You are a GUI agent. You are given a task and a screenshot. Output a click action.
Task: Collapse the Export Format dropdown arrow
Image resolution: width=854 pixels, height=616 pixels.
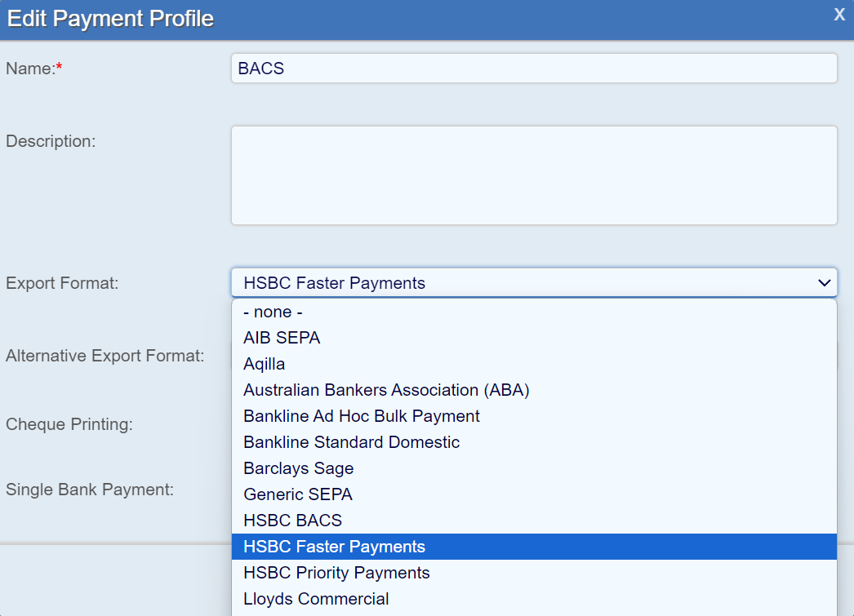pyautogui.click(x=824, y=283)
